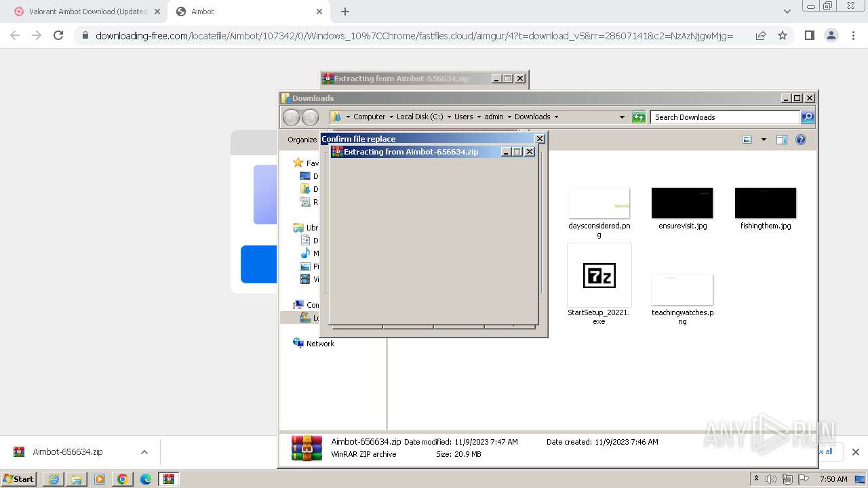The width and height of the screenshot is (868, 488).
Task: Click the change view icon
Action: pos(747,140)
